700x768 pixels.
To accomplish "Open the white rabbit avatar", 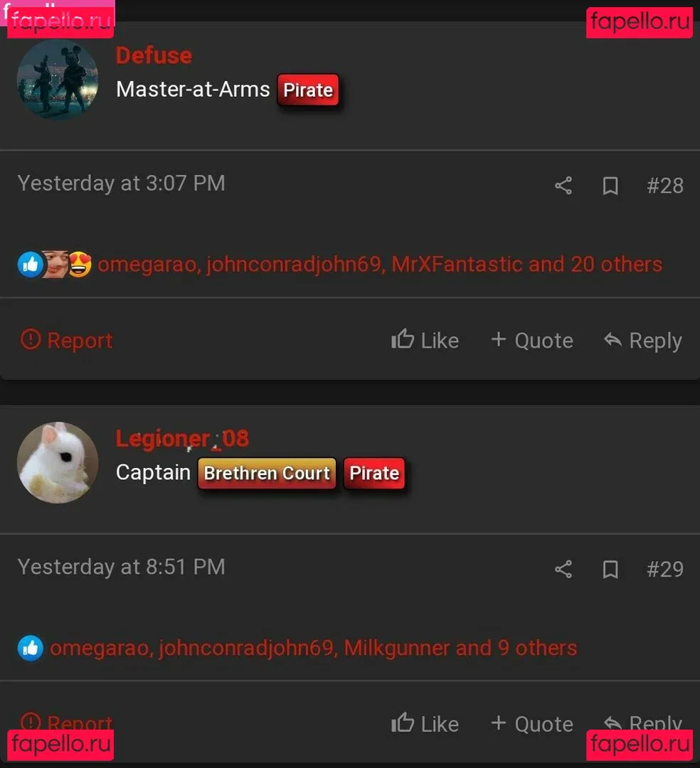I will [x=58, y=462].
